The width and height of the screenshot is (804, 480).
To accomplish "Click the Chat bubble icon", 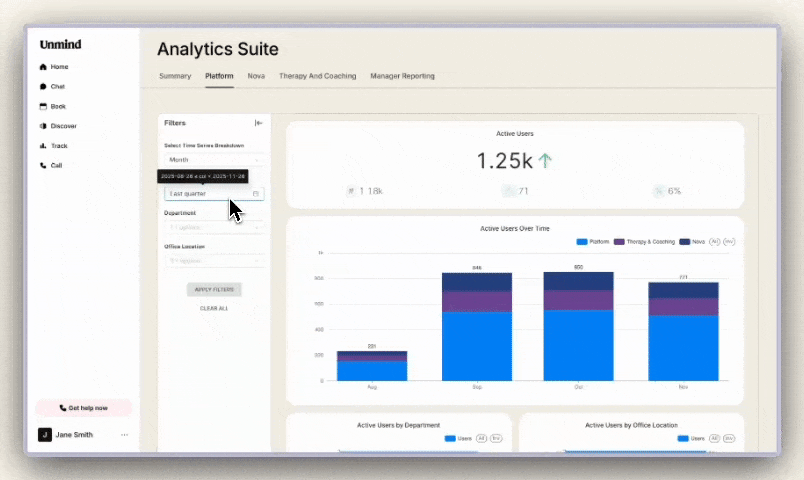I will point(43,87).
